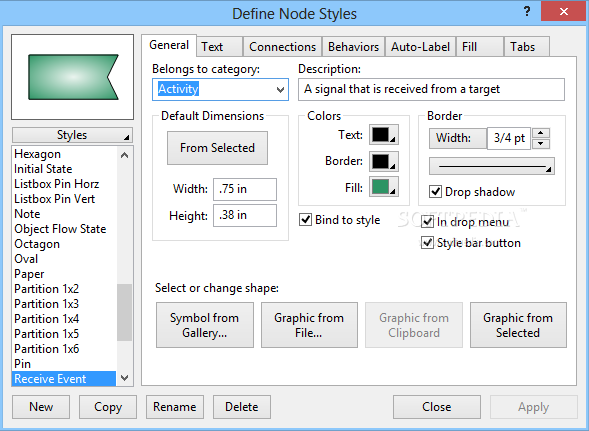The image size is (589, 431).
Task: Click styles list scroll up arrow
Action: tap(125, 155)
